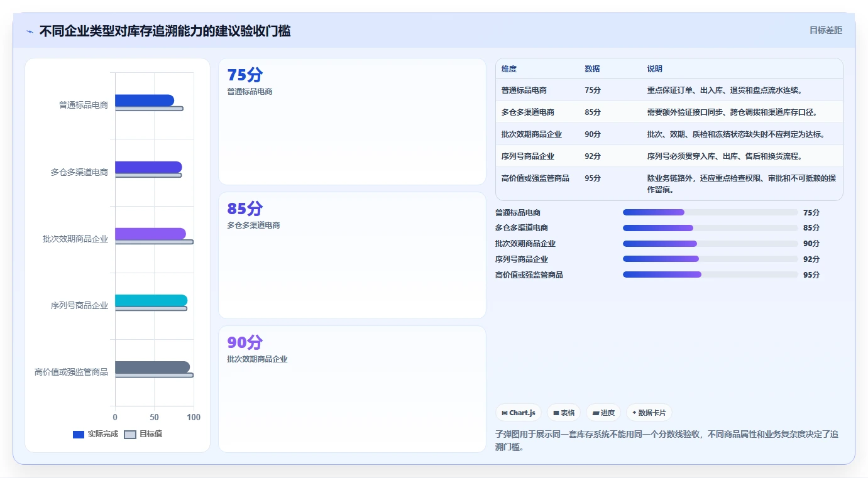Viewport: 868px width, 478px height.
Task: Toggle the 目标值 legend item
Action: (143, 434)
